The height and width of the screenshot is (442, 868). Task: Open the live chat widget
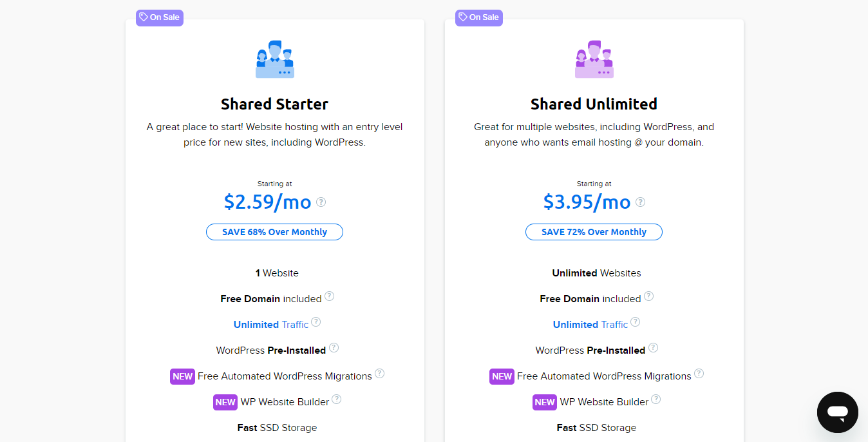[x=837, y=412]
